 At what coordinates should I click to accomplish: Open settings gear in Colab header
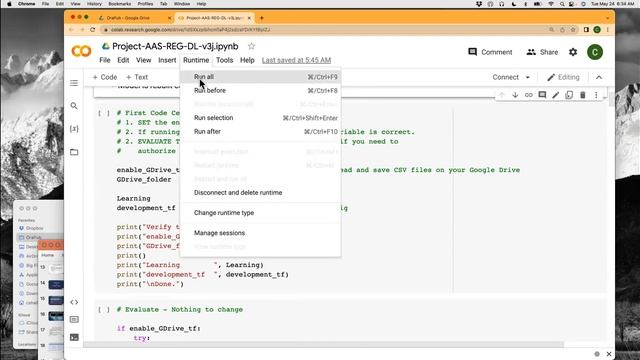(x=573, y=52)
